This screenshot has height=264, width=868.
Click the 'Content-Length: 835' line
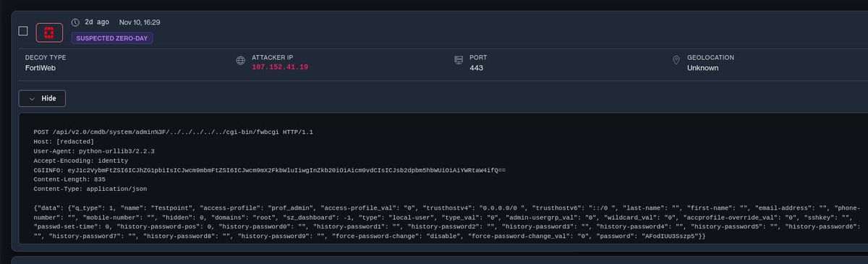coord(69,179)
